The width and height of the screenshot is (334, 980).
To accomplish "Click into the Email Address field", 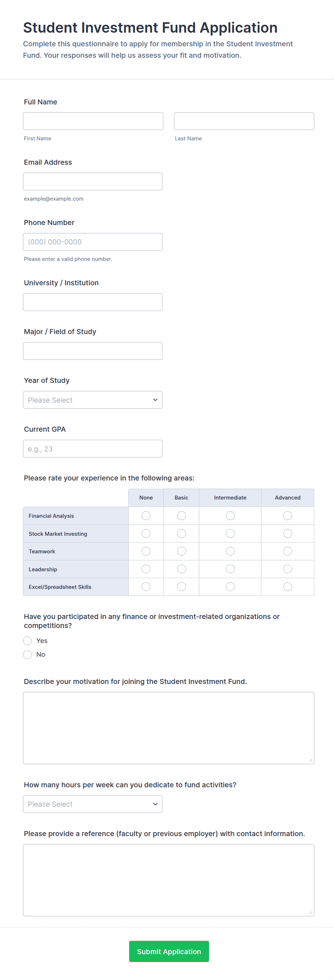I will coord(92,182).
